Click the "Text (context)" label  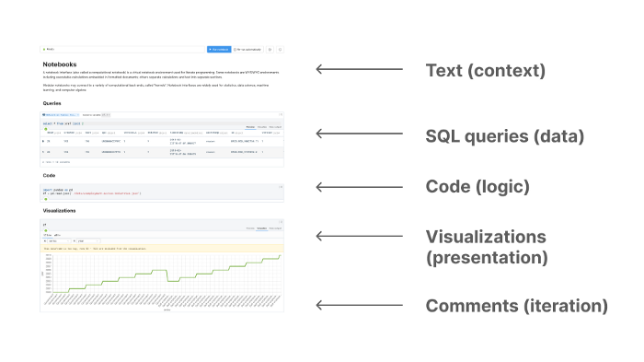(486, 70)
